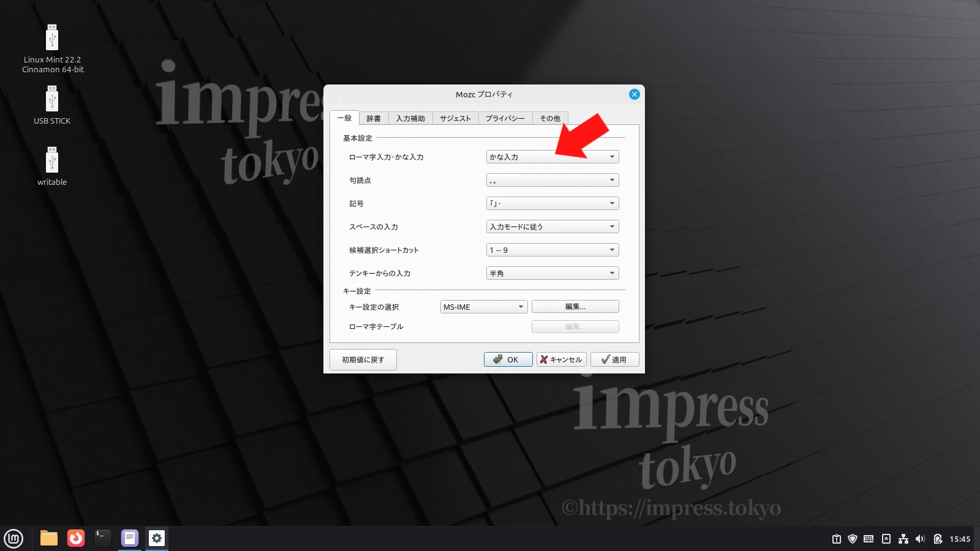Open the プライバシー tab

[x=505, y=119]
